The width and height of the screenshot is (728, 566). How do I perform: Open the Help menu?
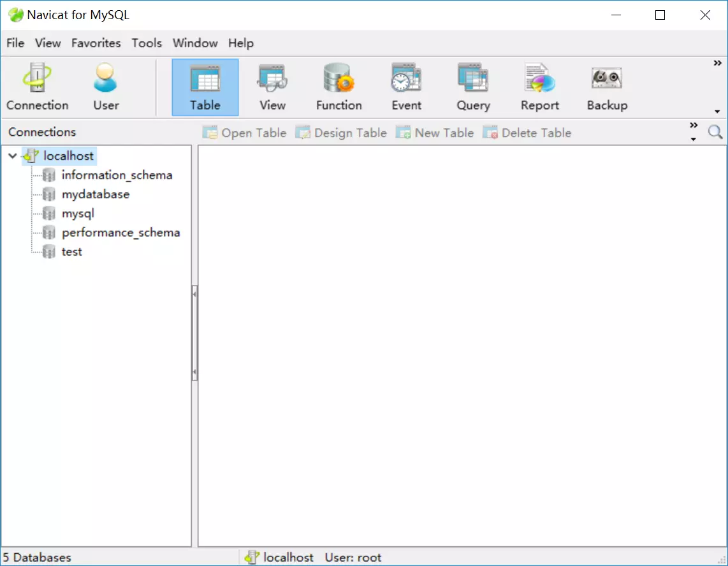click(x=241, y=43)
